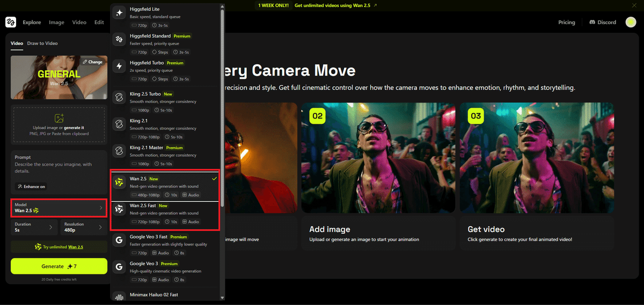Open the Model Wan 2.5 selector
The image size is (644, 305).
[x=59, y=207]
